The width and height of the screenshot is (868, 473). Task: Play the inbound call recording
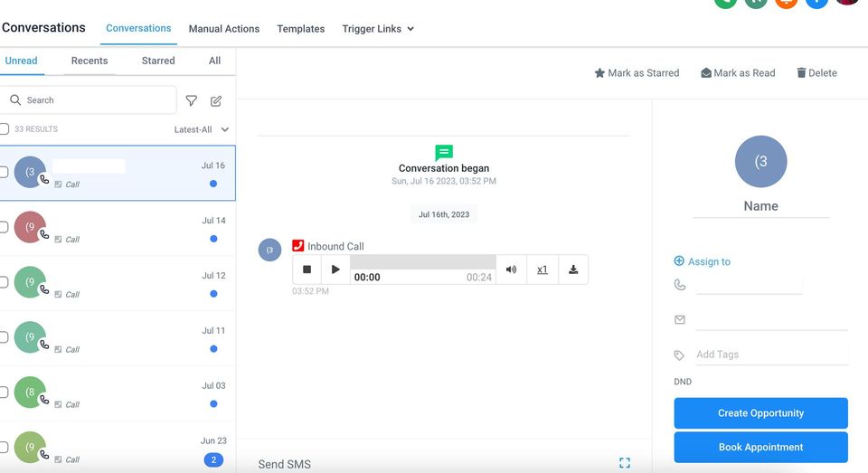tap(335, 270)
